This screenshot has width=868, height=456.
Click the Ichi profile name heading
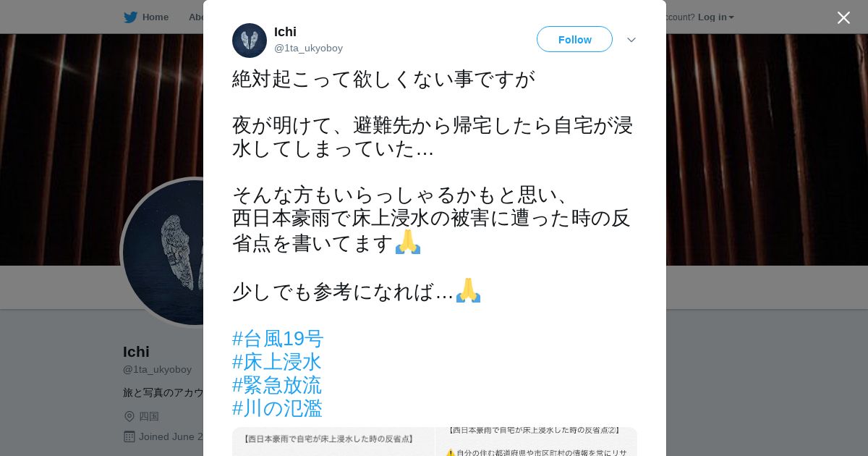[x=136, y=352]
